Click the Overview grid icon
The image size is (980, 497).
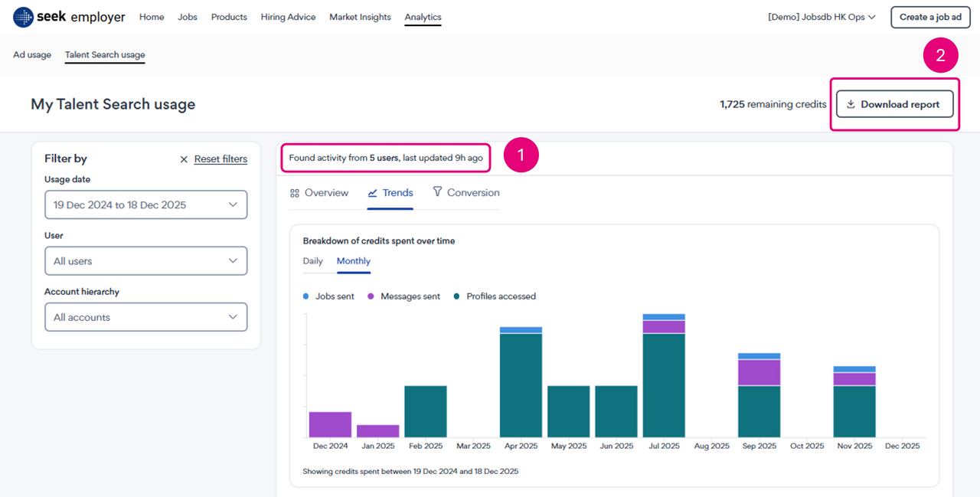coord(295,193)
